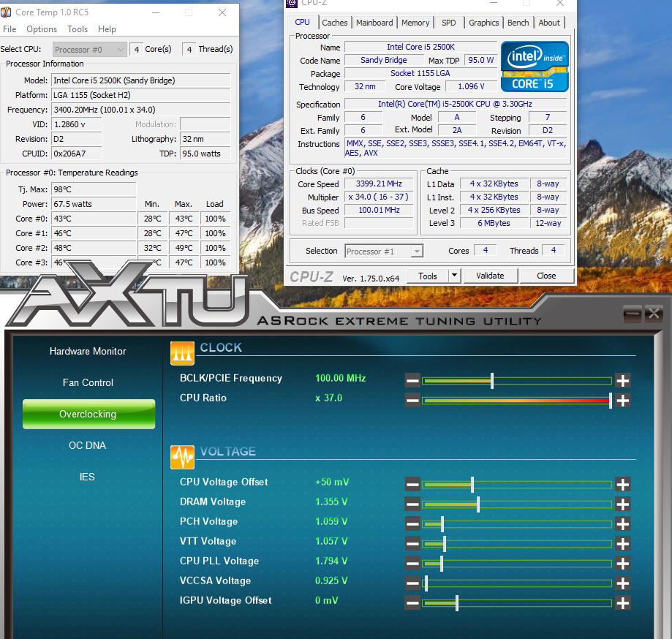Raise IGPU Voltage Offset using plus button
Screen dimensions: 672x639
pyautogui.click(x=623, y=603)
